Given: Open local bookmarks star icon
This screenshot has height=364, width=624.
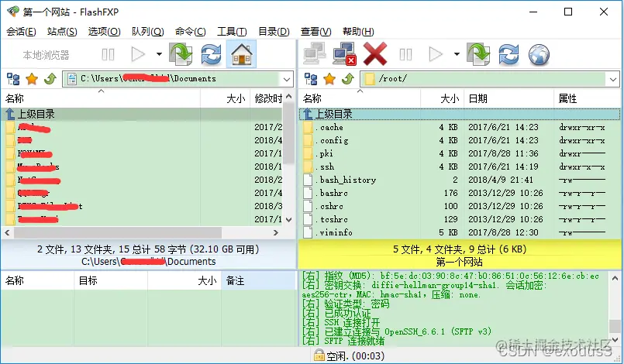Looking at the screenshot, I should coord(32,79).
